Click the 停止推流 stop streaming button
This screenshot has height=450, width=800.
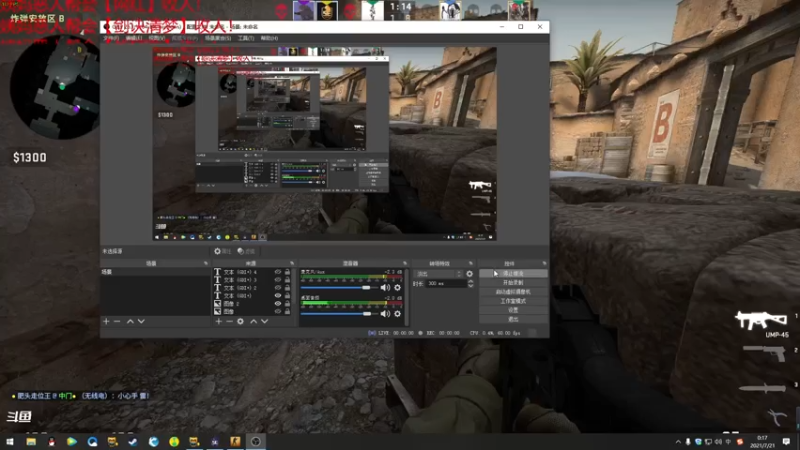tap(513, 273)
